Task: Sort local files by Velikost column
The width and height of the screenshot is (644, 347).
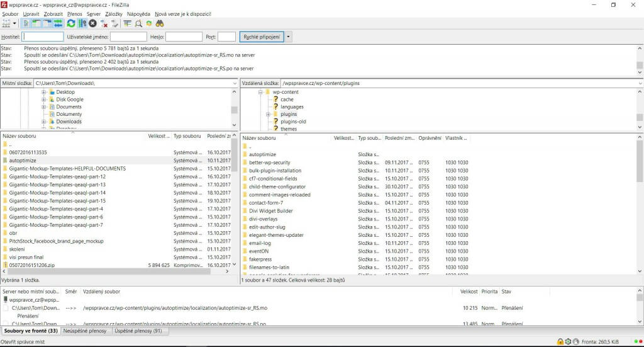Action: click(x=158, y=136)
